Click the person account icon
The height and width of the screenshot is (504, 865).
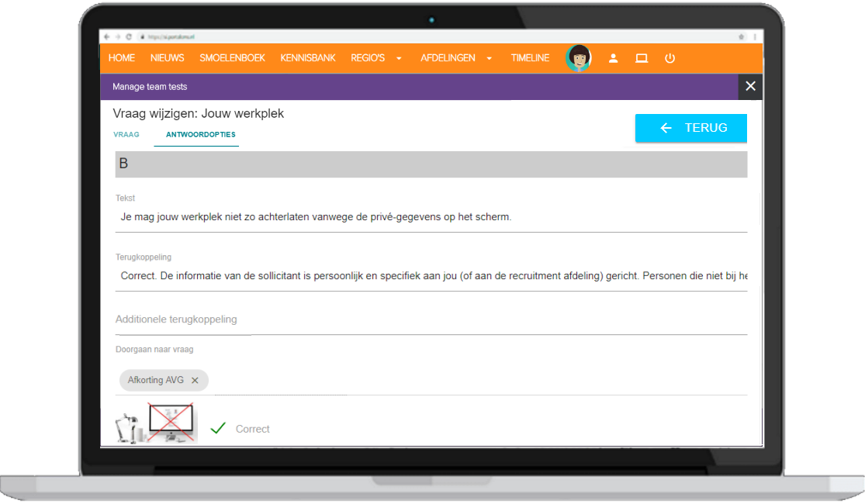click(613, 58)
